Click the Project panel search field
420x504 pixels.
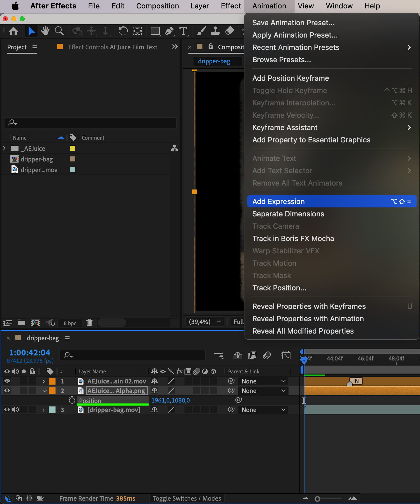click(x=90, y=122)
